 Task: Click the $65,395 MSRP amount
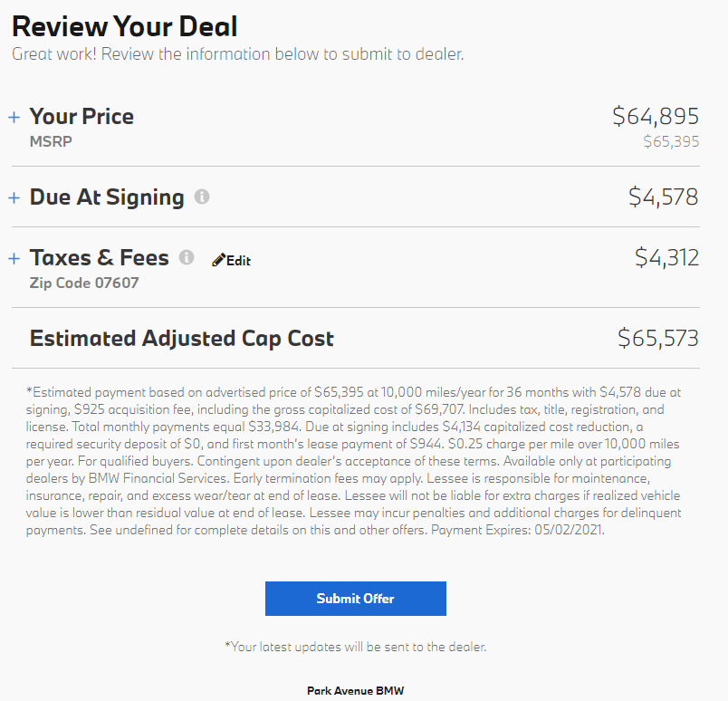coord(671,141)
